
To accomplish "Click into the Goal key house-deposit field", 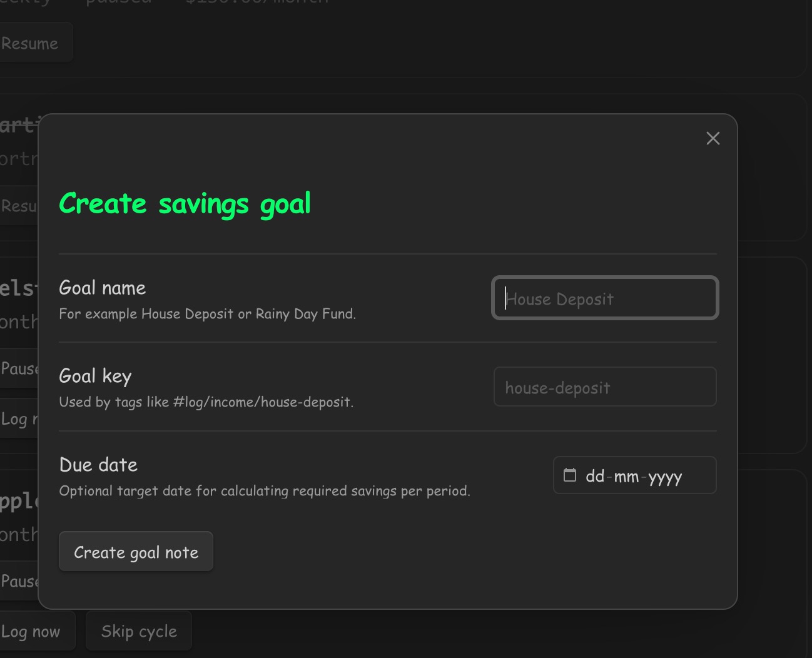I will [x=605, y=387].
